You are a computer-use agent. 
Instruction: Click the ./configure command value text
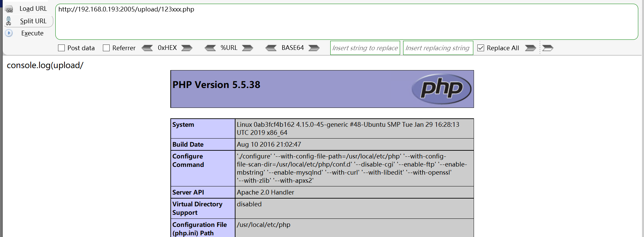pyautogui.click(x=352, y=168)
